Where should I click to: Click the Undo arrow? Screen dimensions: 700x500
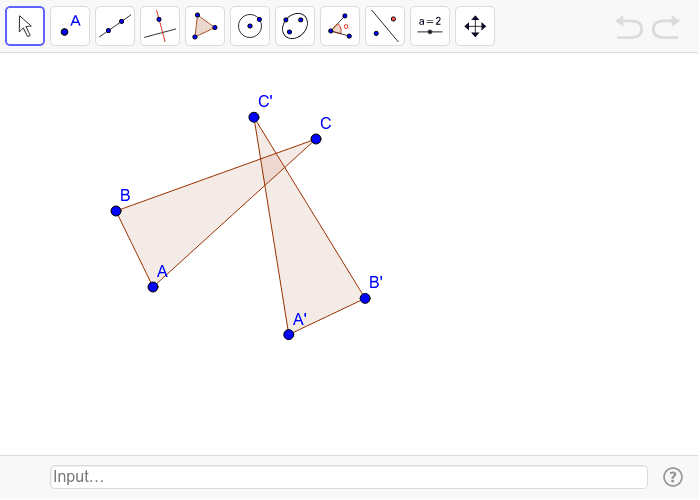(629, 27)
